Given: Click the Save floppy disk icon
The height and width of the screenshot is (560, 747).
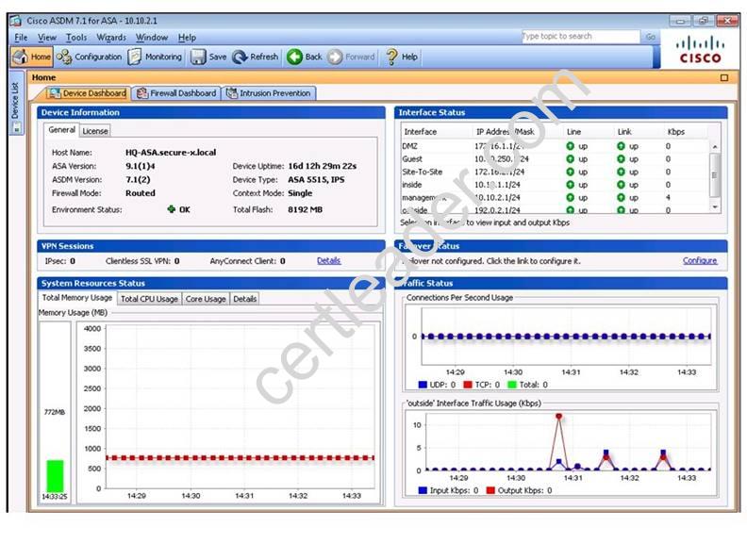Looking at the screenshot, I should pyautogui.click(x=198, y=57).
